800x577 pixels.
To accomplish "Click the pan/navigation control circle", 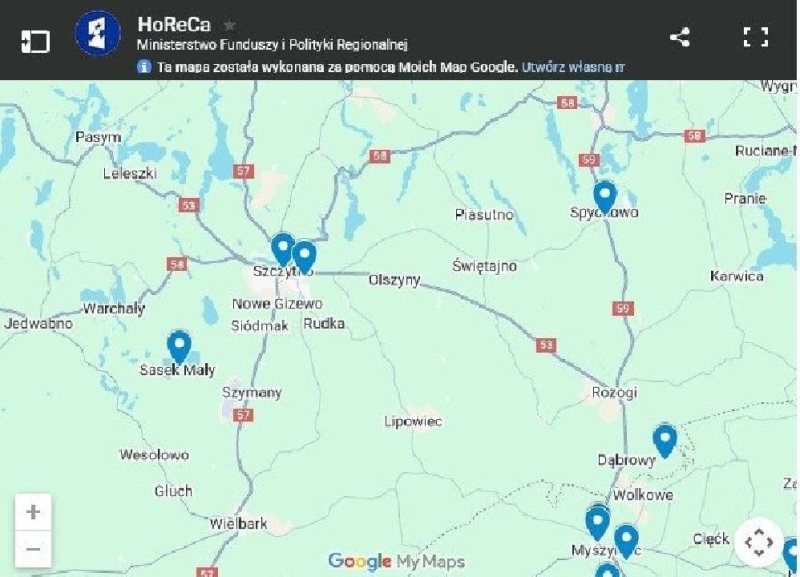I will [759, 542].
